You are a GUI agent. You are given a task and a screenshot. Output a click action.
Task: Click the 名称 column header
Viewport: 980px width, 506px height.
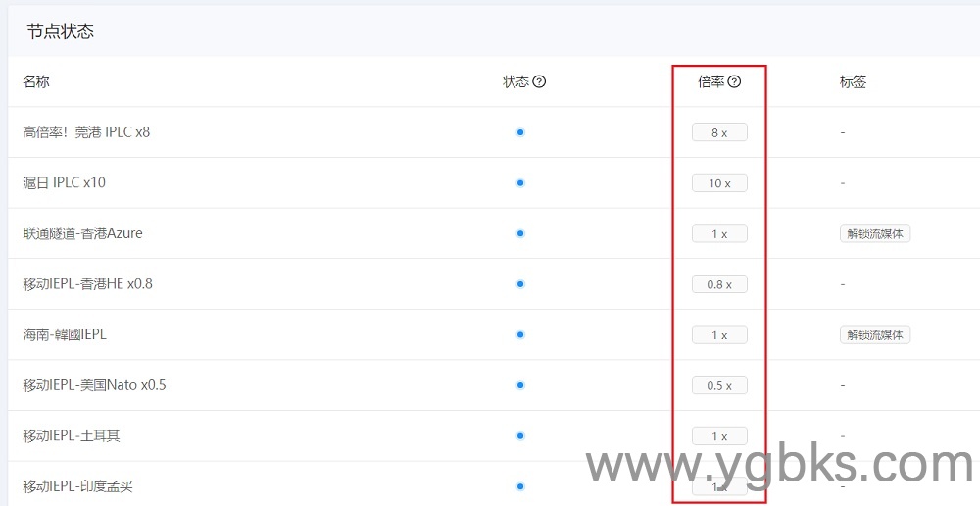point(36,82)
